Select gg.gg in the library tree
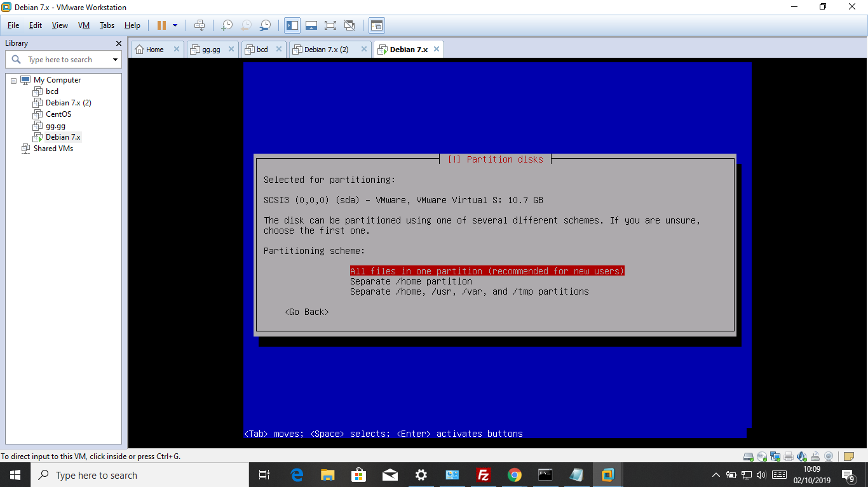Viewport: 868px width, 487px height. (x=55, y=126)
